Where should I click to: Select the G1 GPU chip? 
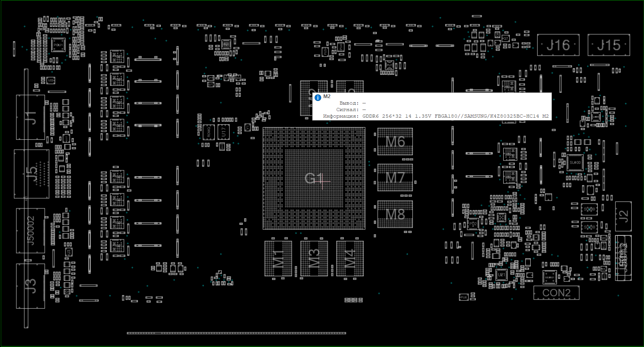[x=314, y=179]
